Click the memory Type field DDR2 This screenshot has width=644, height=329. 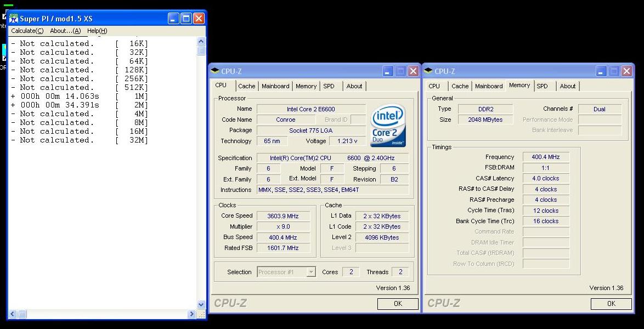coord(485,109)
